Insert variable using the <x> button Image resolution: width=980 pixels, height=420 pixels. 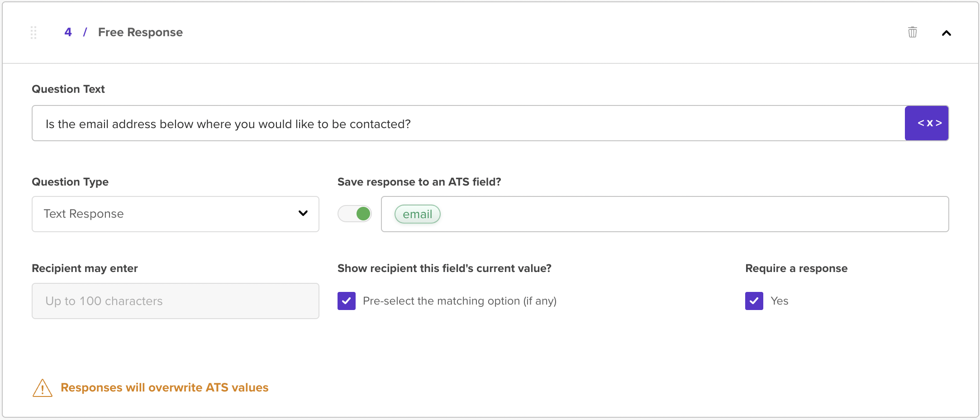pos(927,123)
